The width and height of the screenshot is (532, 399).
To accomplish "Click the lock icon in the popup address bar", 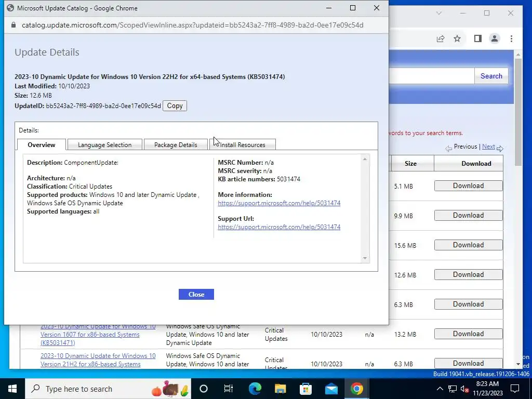I will 14,25.
